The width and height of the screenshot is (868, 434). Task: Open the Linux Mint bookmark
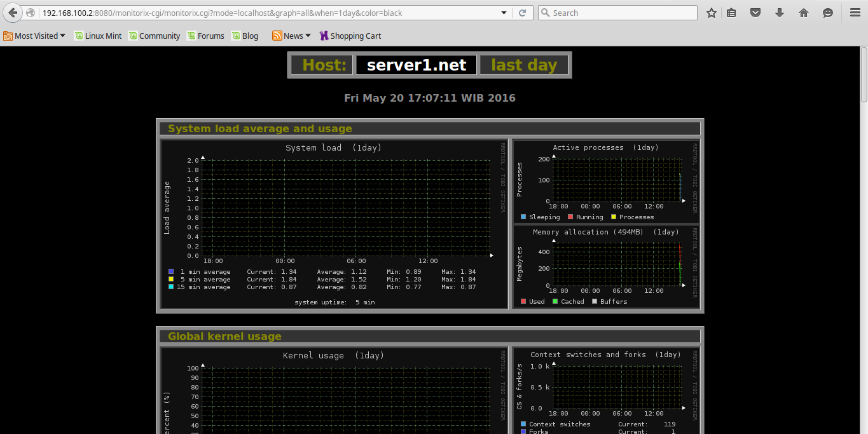[x=98, y=36]
